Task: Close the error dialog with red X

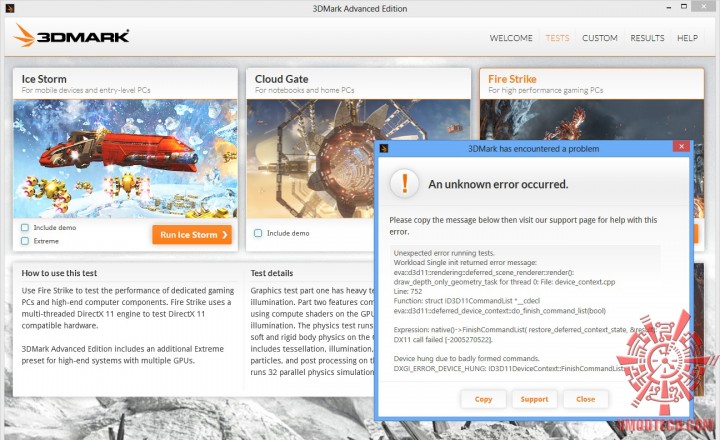Action: pyautogui.click(x=681, y=147)
